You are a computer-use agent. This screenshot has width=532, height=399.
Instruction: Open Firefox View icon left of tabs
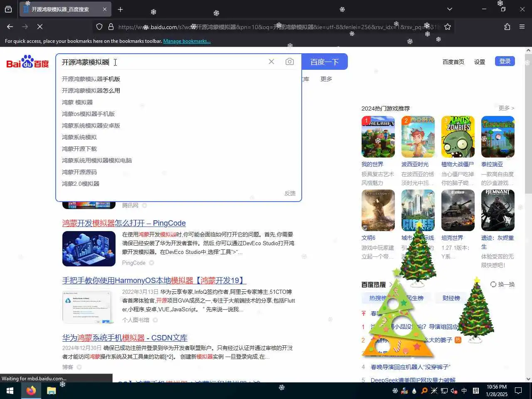[x=8, y=9]
